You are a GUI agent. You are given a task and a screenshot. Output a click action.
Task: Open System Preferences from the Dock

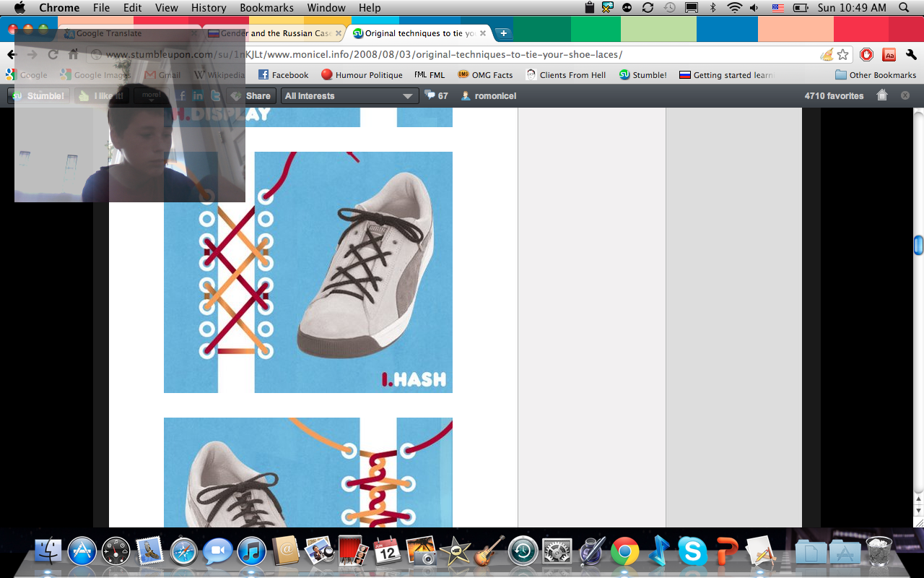point(557,551)
